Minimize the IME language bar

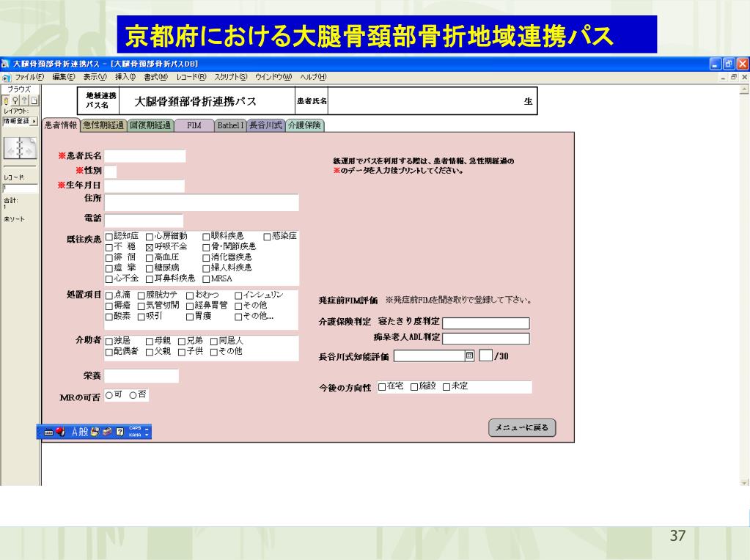point(147,429)
